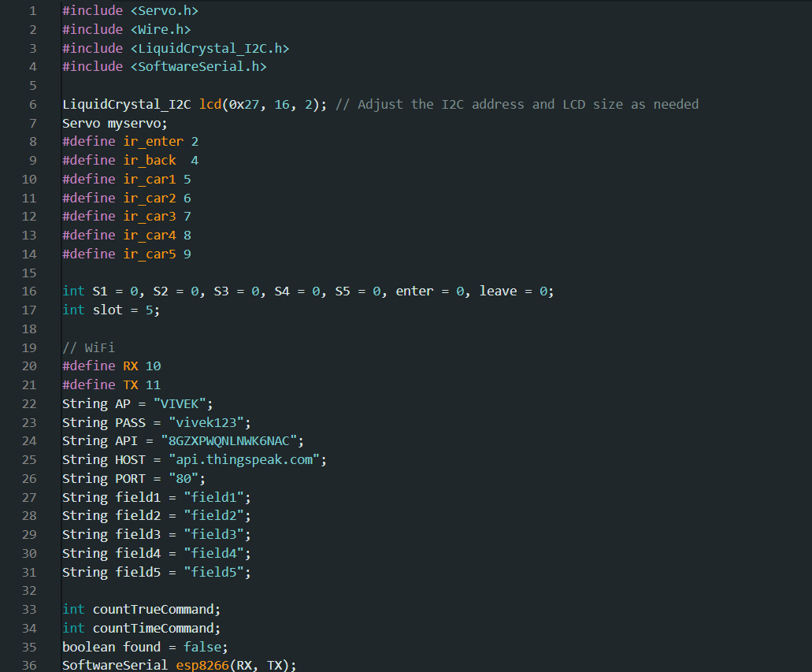Click the "api.thingspeak.com" host string
Screen dimensions: 812x672
coord(244,459)
